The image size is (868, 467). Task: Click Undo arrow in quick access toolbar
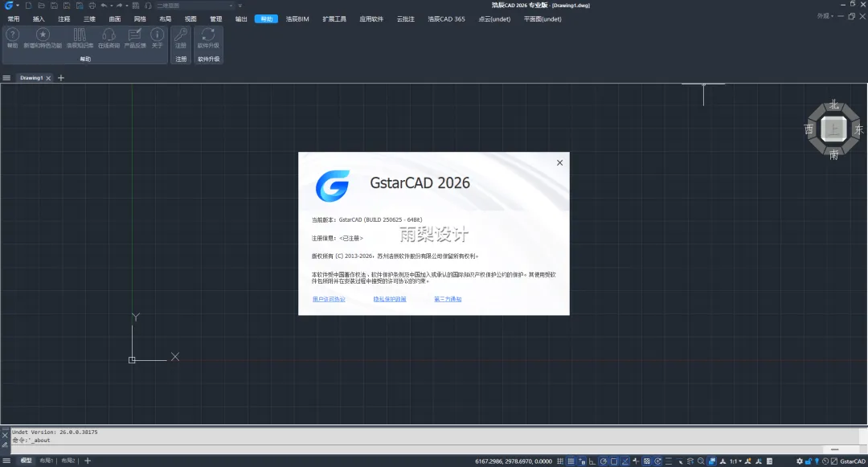104,6
